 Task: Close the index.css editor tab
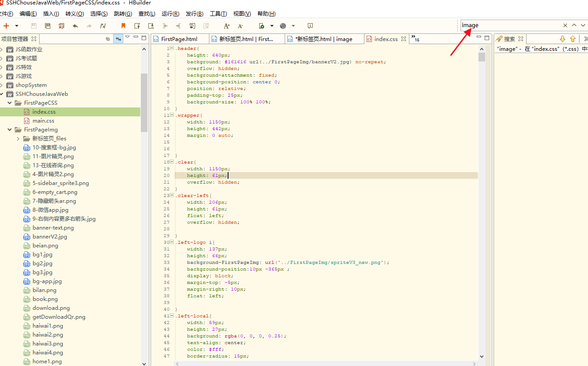click(x=404, y=39)
